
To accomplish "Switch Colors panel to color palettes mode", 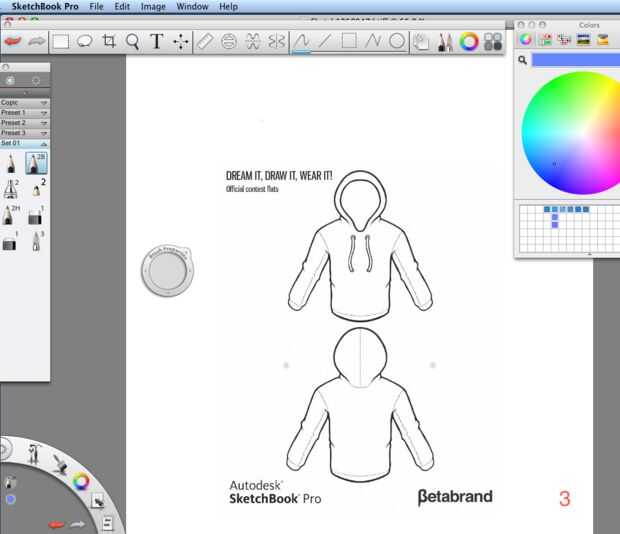I will tap(565, 40).
